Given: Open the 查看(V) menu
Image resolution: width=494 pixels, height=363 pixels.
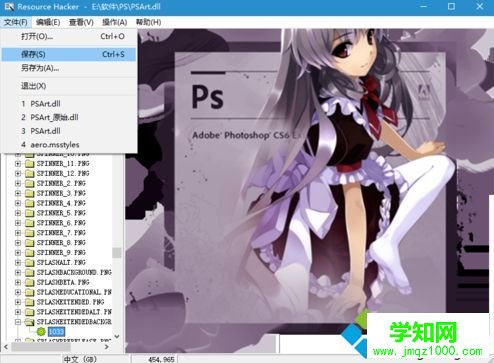Looking at the screenshot, I should coord(81,22).
